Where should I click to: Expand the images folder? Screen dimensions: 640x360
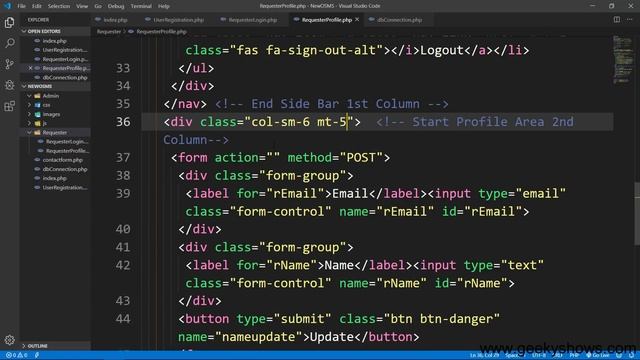click(29, 114)
